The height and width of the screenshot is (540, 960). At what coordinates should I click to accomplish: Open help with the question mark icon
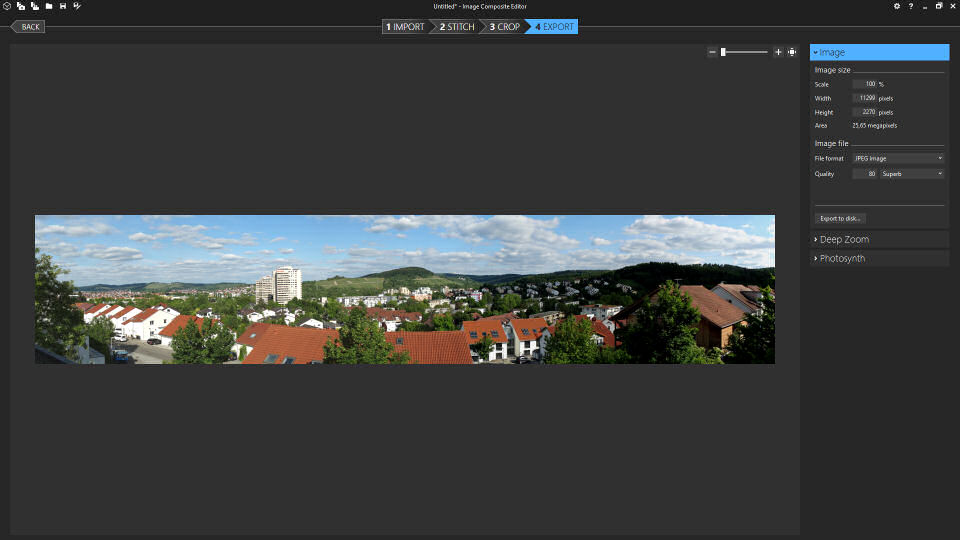tap(911, 6)
